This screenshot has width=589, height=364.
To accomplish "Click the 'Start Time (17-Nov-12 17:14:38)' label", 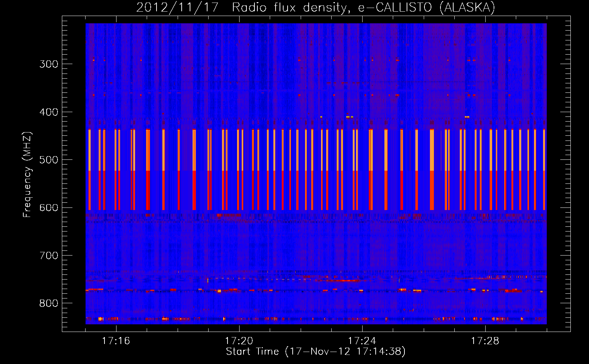I will click(x=316, y=352).
